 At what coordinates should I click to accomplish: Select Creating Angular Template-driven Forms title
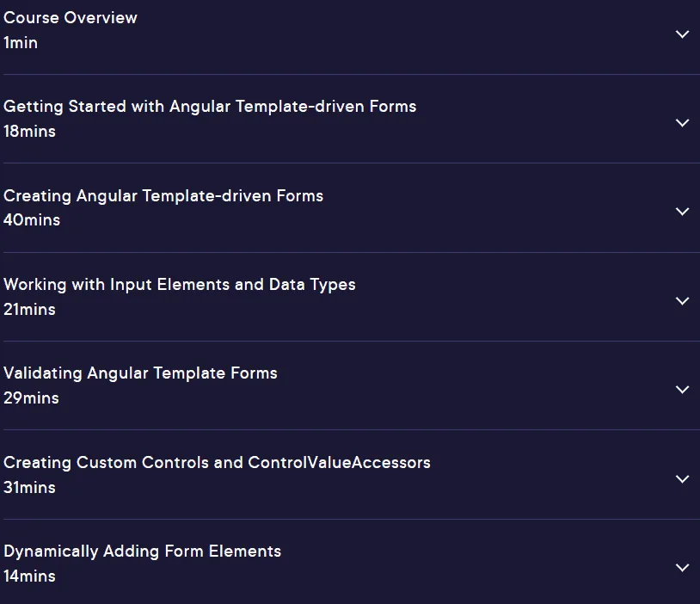[x=163, y=196]
